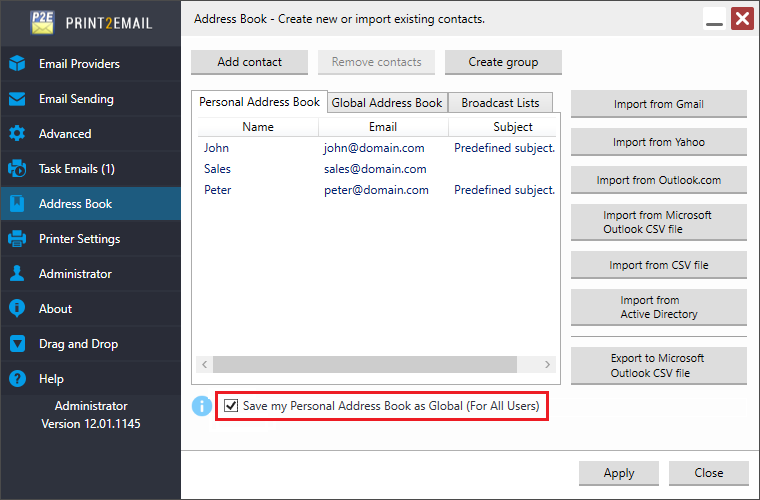Sort by the Subject column header
The height and width of the screenshot is (500, 760).
tap(503, 127)
